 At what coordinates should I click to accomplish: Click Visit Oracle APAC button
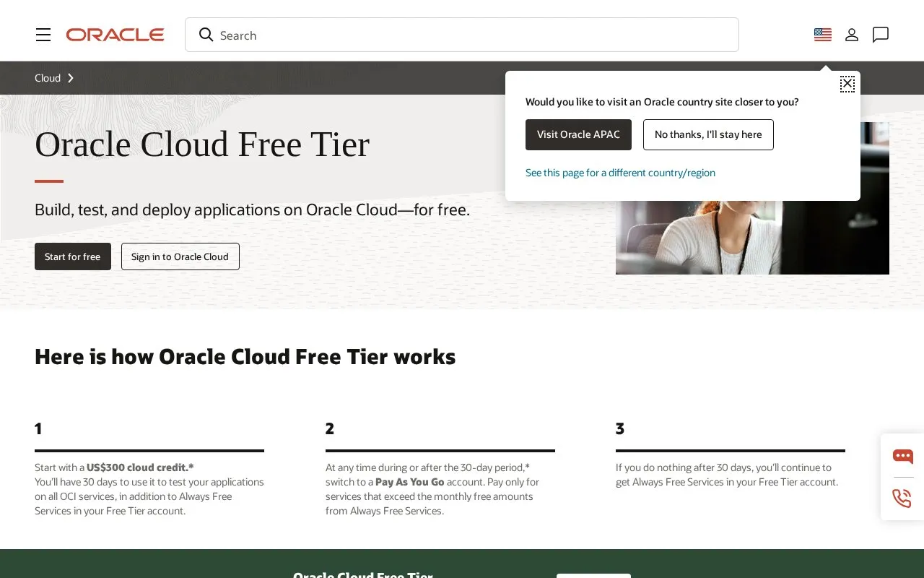pos(578,134)
